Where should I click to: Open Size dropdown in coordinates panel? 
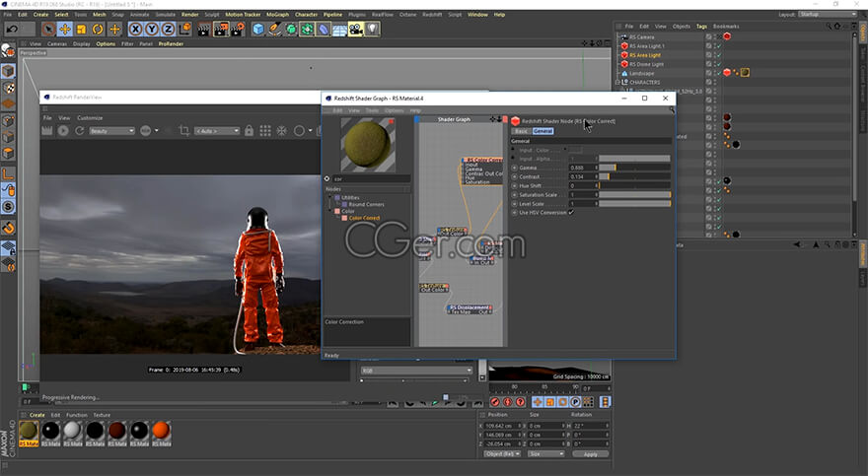[x=545, y=454]
